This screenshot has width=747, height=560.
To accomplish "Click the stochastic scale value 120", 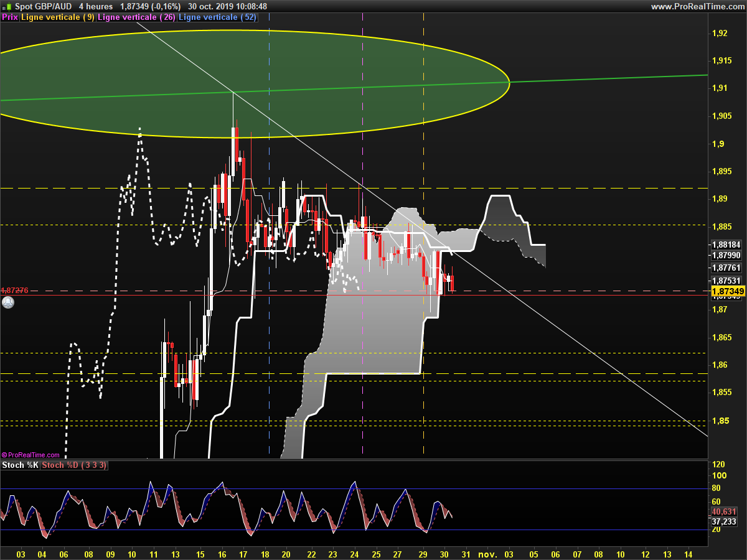I will (x=718, y=465).
